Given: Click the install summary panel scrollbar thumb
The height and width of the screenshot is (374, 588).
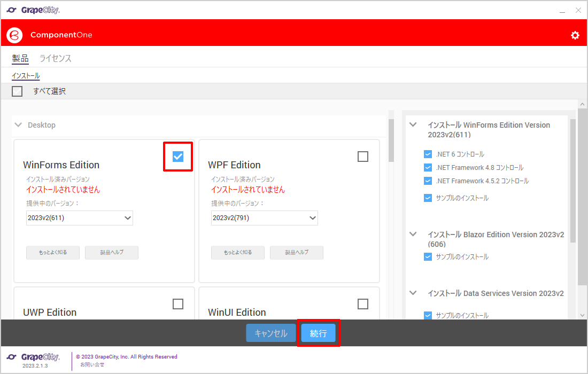Looking at the screenshot, I should click(x=572, y=181).
